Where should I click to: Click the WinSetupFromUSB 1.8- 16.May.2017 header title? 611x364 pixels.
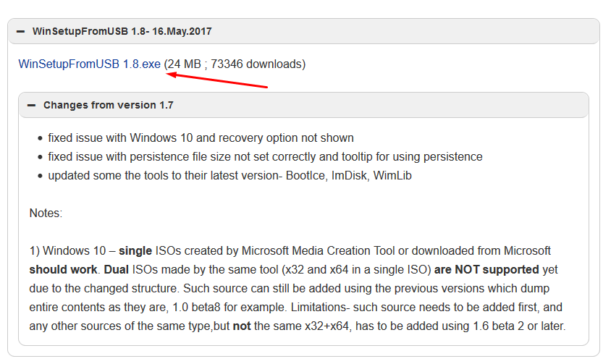[122, 32]
